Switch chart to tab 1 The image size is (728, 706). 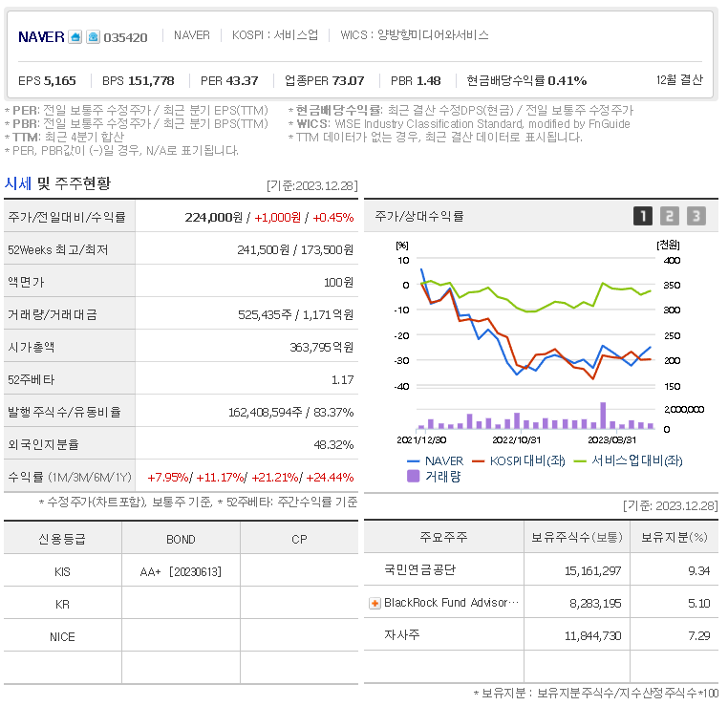[x=643, y=216]
